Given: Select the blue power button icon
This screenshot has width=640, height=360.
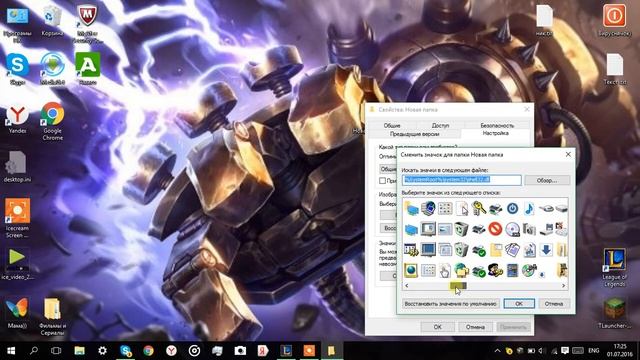Looking at the screenshot, I should (512, 208).
